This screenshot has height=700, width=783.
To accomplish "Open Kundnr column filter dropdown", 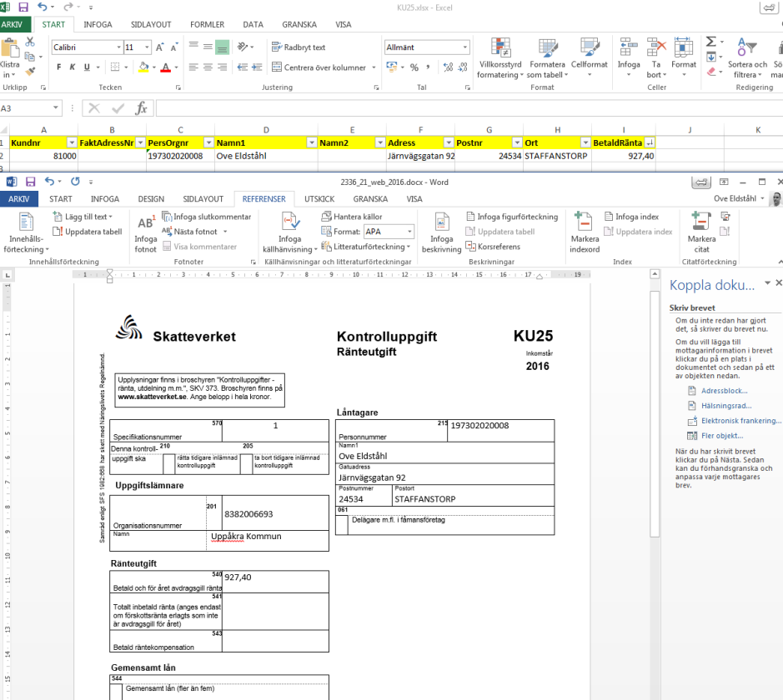I will pyautogui.click(x=72, y=143).
